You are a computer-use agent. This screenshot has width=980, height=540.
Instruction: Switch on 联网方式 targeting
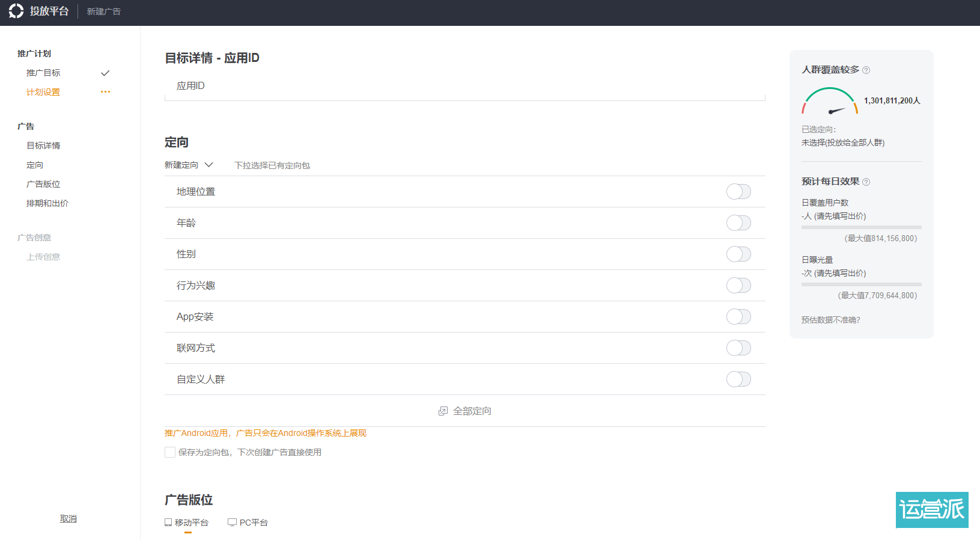click(738, 348)
